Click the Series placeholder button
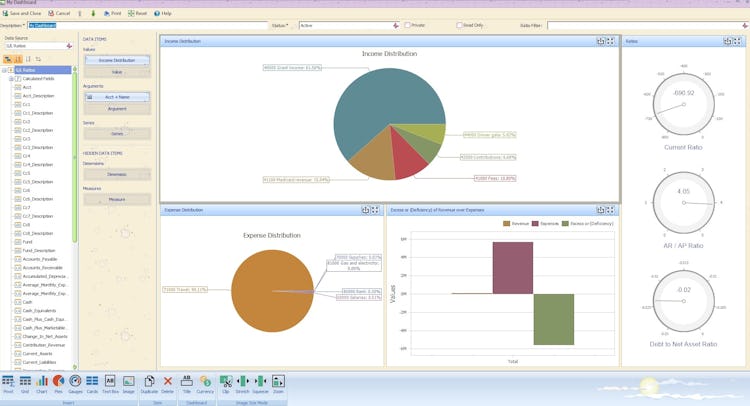This screenshot has width=750, height=406. 117,134
